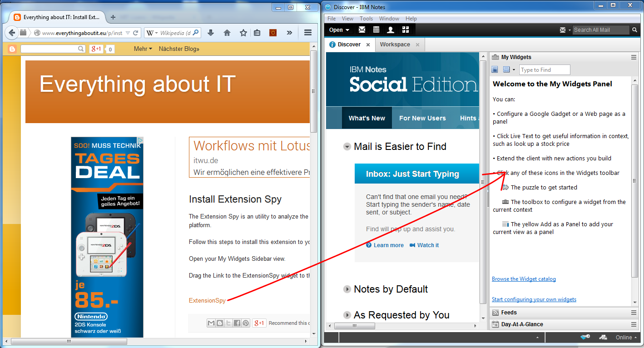Open the Online status dropdown

pyautogui.click(x=627, y=338)
